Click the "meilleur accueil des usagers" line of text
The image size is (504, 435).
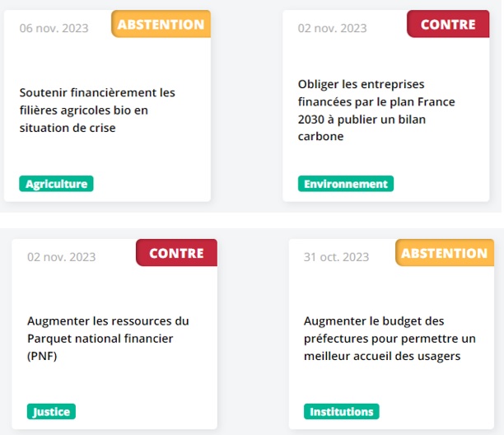382,356
